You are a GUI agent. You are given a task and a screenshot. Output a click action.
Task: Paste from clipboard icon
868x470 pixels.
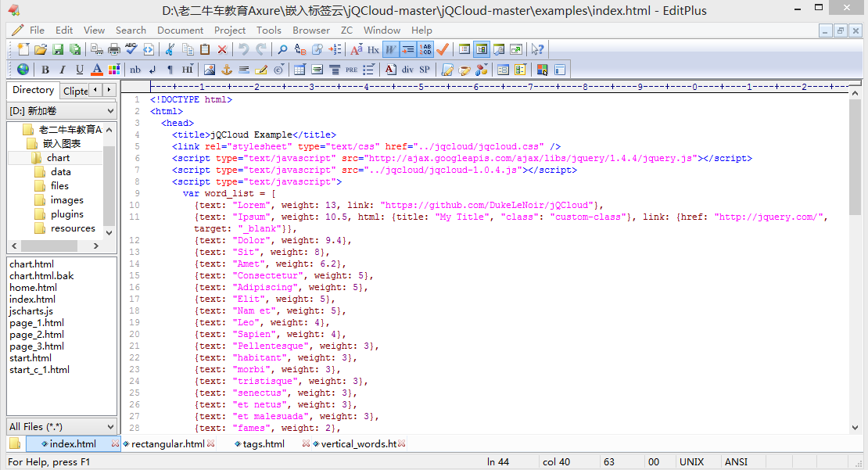coord(205,49)
